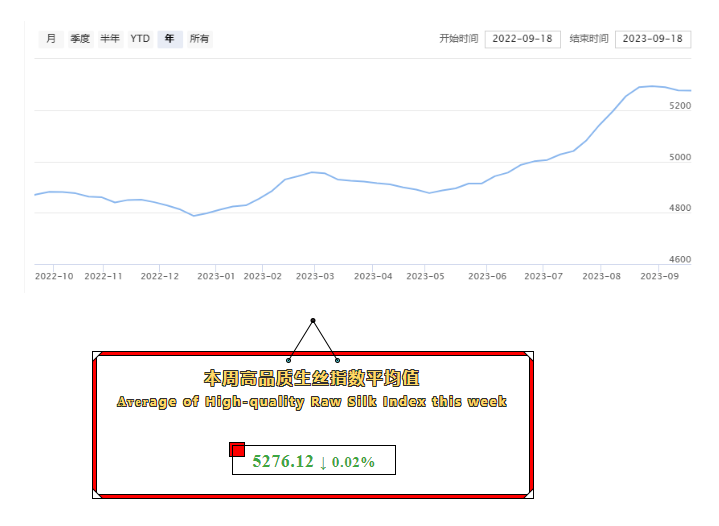Click the 0.02% change percentage
This screenshot has height=526, width=719.
(353, 462)
